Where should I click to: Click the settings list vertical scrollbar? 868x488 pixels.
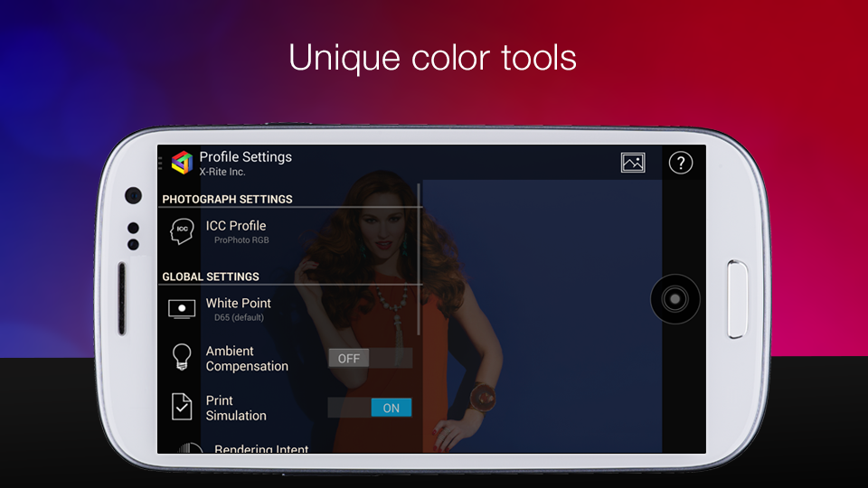click(419, 259)
